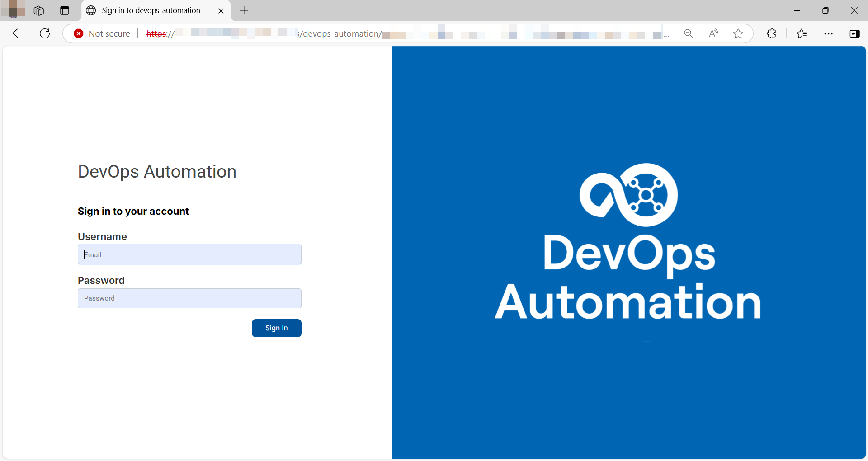
Task: Click the Refresh page icon
Action: point(45,33)
